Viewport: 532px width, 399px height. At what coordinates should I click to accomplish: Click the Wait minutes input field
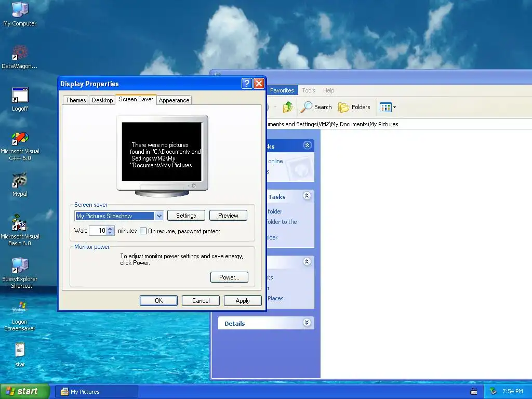click(98, 231)
